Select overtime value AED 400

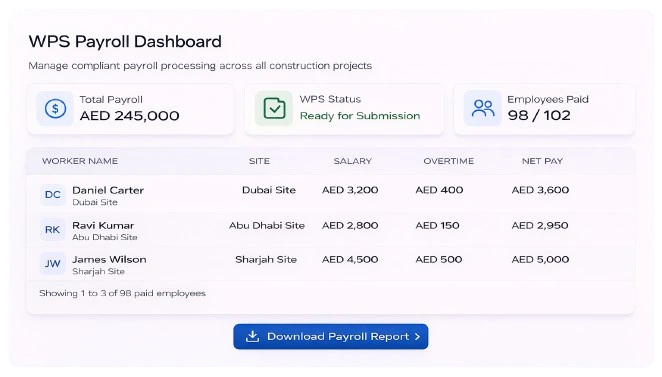[x=439, y=190]
